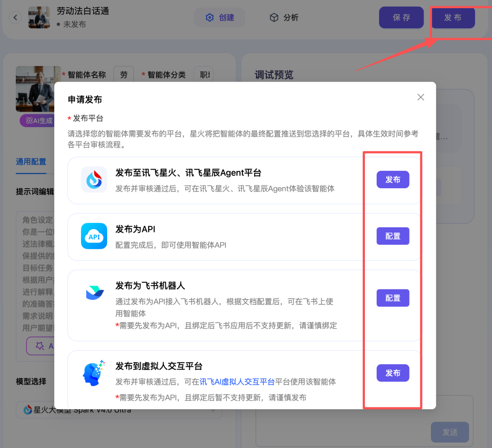The image size is (492, 448).
Task: Click the prompt editor text area
Action: (35, 273)
